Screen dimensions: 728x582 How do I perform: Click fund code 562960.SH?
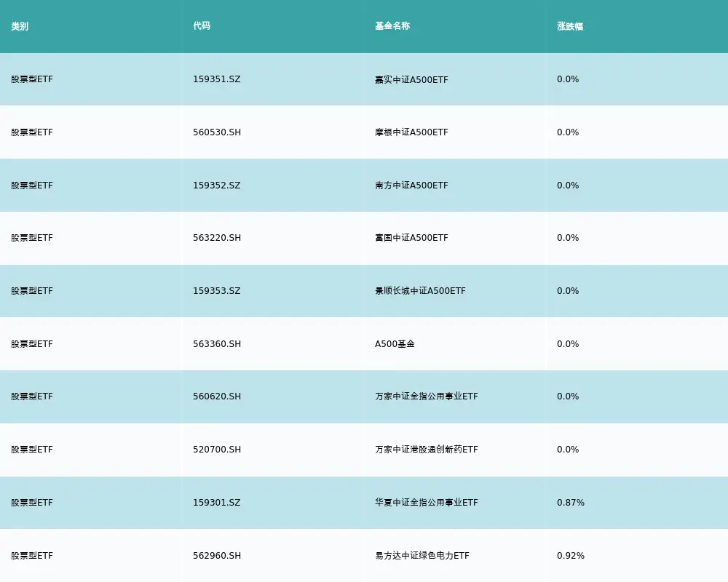pyautogui.click(x=217, y=555)
